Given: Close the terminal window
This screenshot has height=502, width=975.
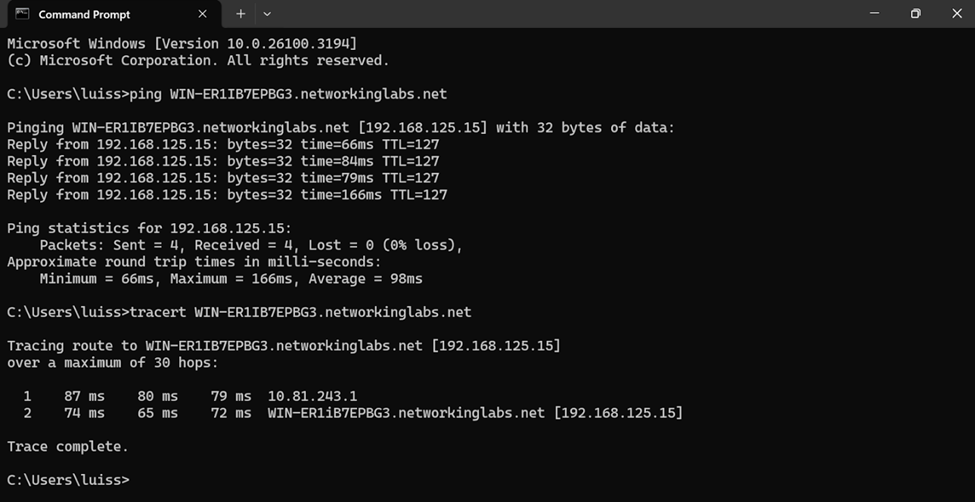Looking at the screenshot, I should tap(956, 14).
